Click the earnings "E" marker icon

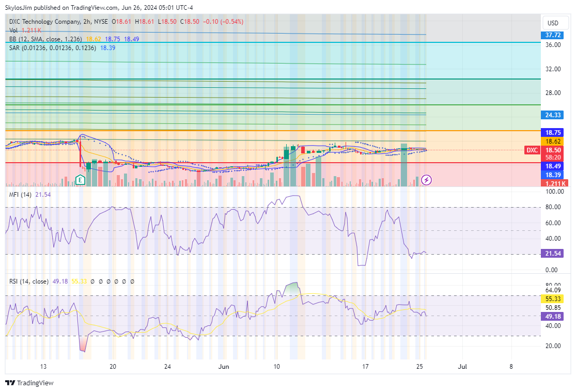point(80,180)
